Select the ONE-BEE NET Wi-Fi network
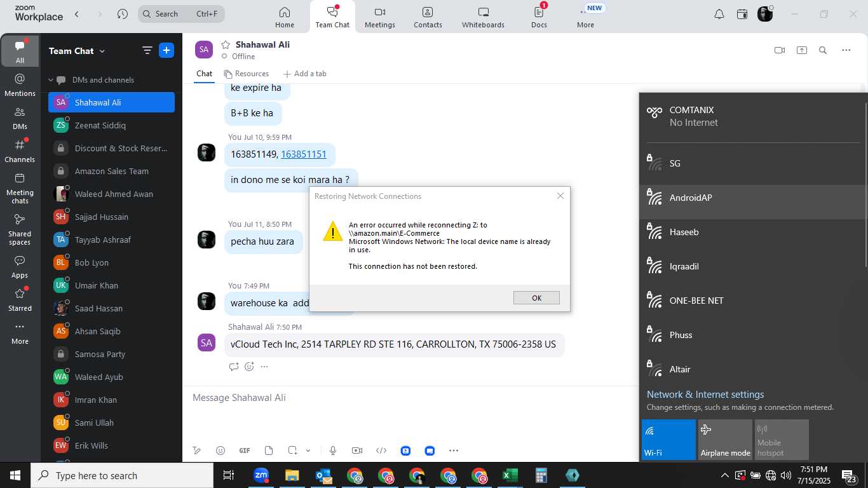868x488 pixels. coord(754,301)
